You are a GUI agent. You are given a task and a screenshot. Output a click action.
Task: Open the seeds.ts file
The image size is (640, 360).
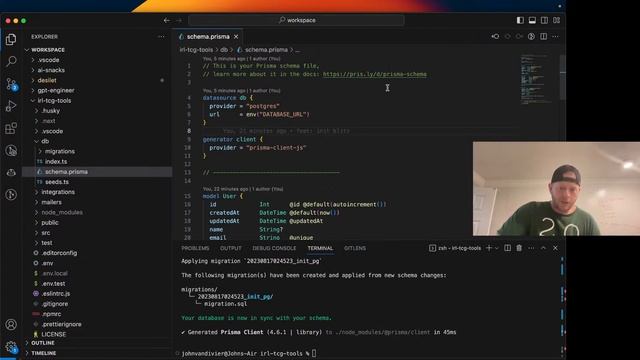57,182
